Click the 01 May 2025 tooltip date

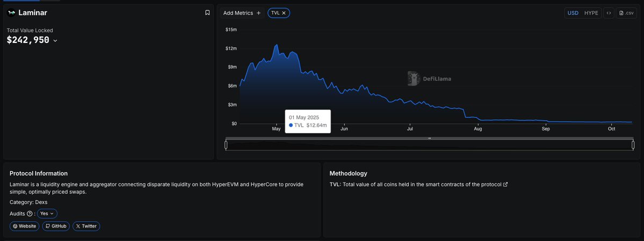304,118
